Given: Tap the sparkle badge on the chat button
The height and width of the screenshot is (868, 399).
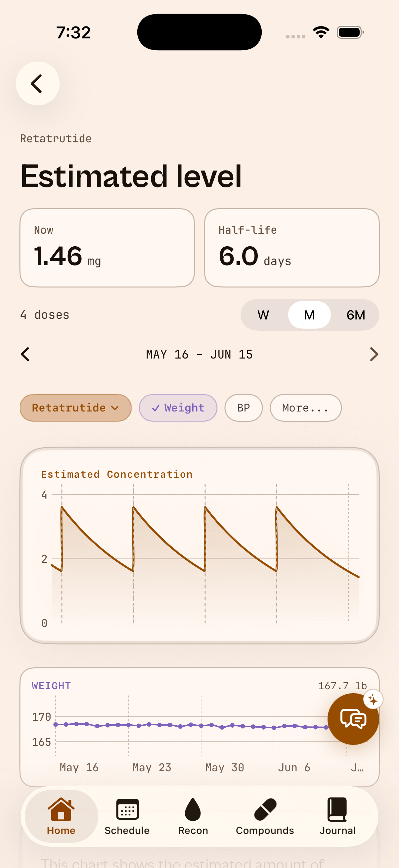Looking at the screenshot, I should coord(373,699).
